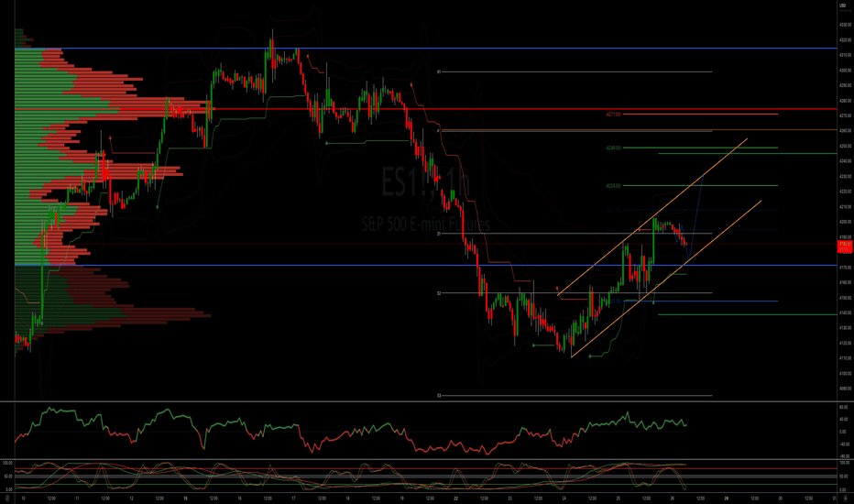Click the 4250.00 price axis label
This screenshot has width=854, height=504.
[846, 146]
